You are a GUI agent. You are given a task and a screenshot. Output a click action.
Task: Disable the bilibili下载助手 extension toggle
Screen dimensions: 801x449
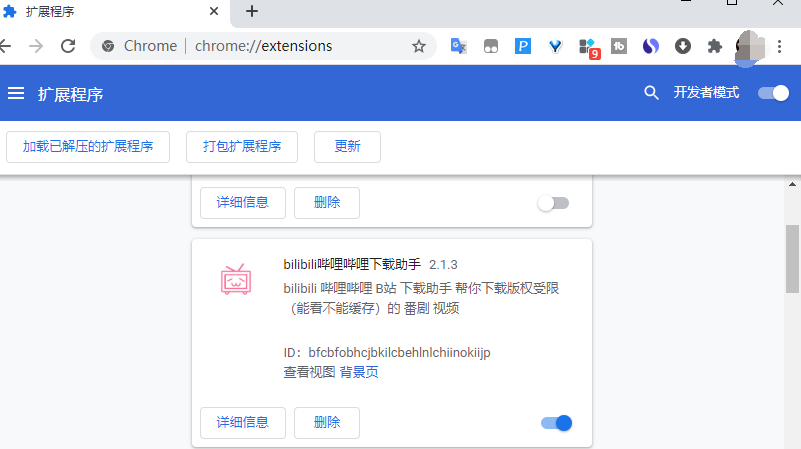[x=556, y=423]
